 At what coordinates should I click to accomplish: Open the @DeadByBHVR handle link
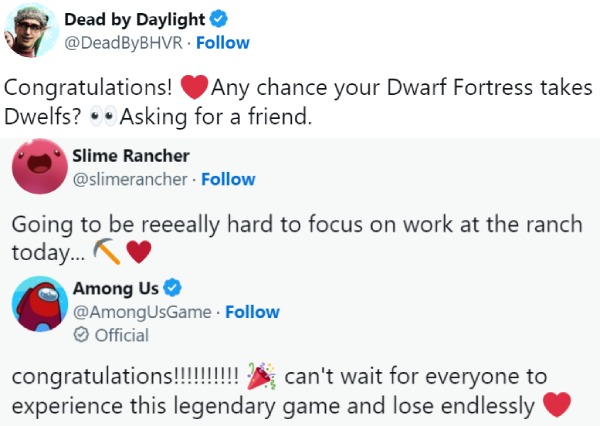pos(125,43)
